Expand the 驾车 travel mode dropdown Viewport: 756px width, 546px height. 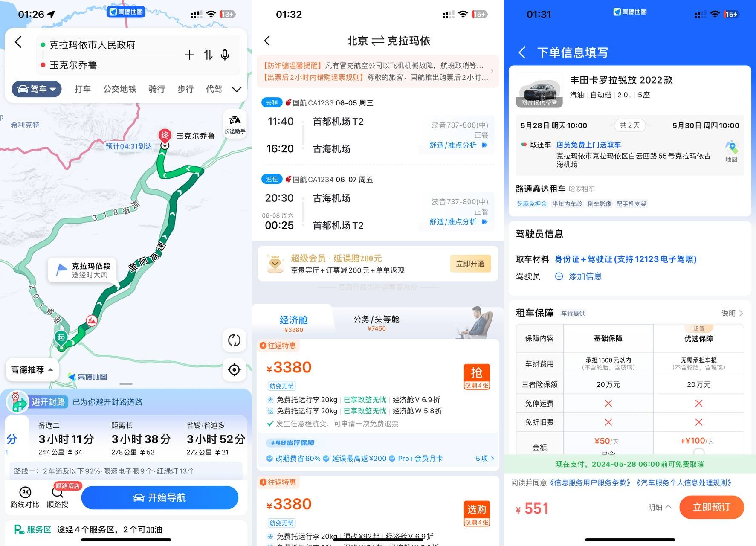[37, 89]
